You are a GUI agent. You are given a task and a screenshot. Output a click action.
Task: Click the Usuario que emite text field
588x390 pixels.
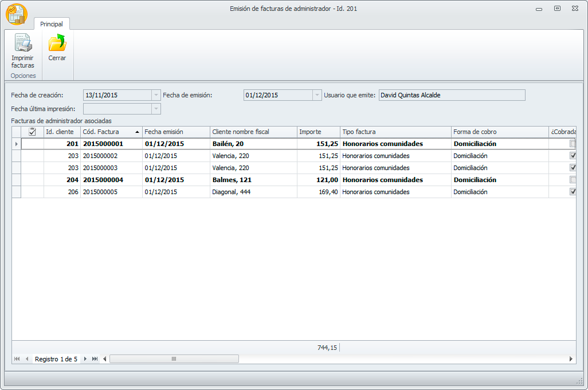[x=452, y=95]
